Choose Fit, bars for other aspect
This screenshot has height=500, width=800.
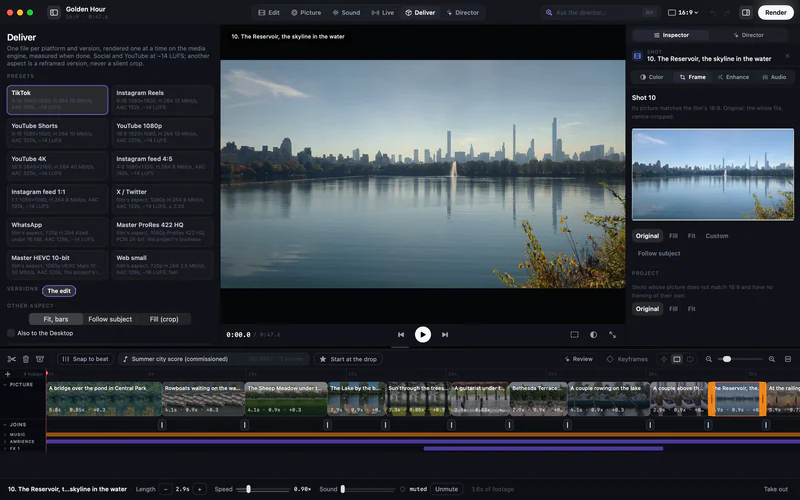point(56,319)
